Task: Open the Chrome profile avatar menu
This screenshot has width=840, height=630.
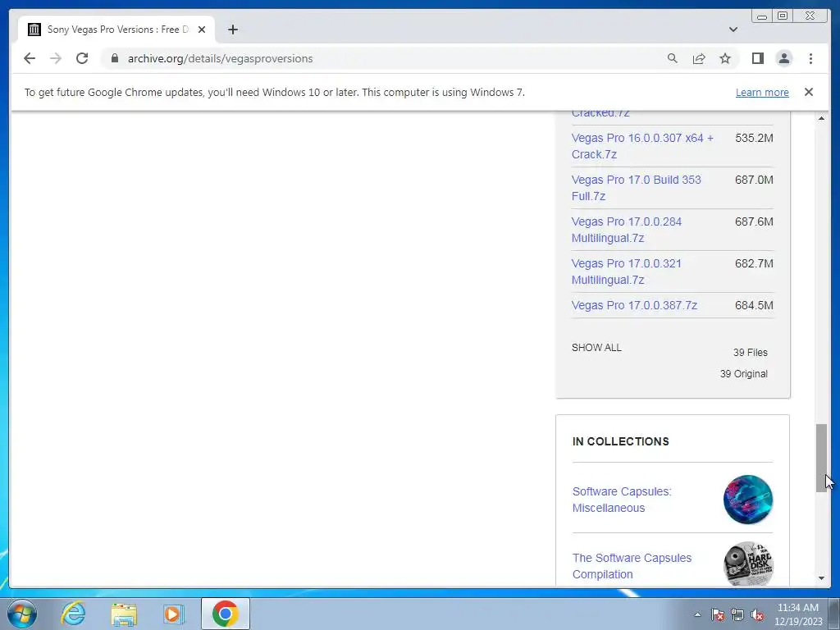Action: tap(783, 58)
